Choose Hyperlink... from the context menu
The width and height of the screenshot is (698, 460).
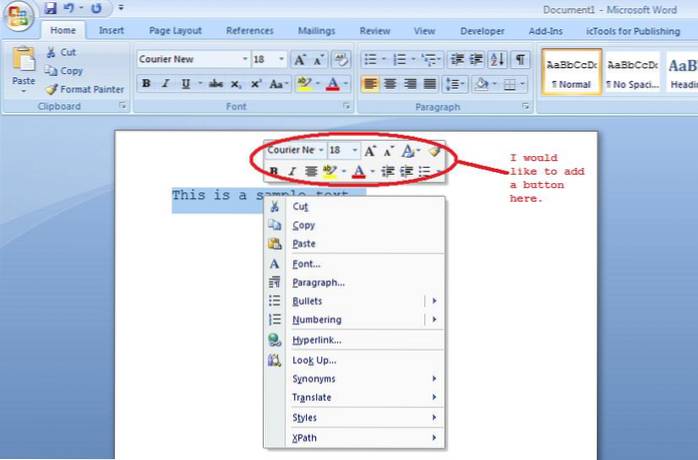tap(316, 340)
